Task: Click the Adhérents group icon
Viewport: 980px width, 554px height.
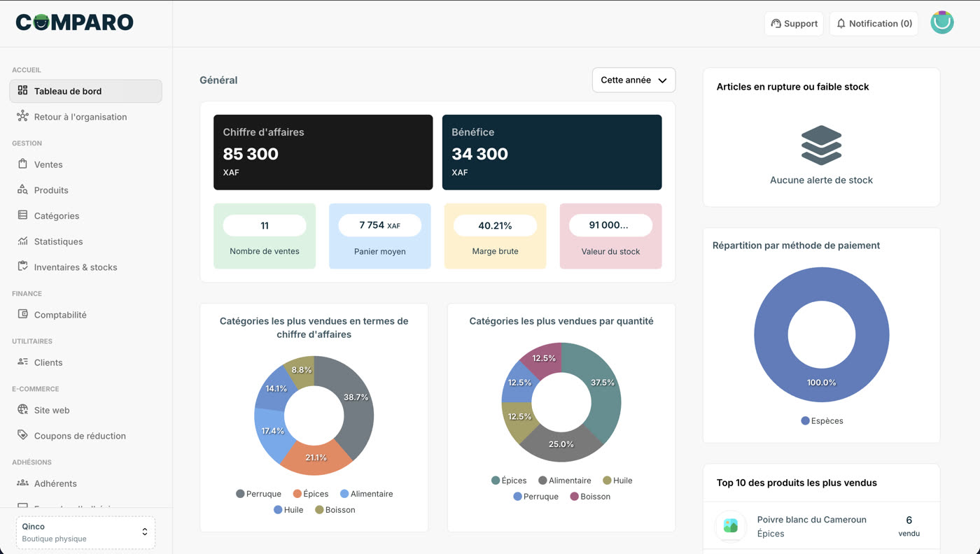Action: (22, 483)
